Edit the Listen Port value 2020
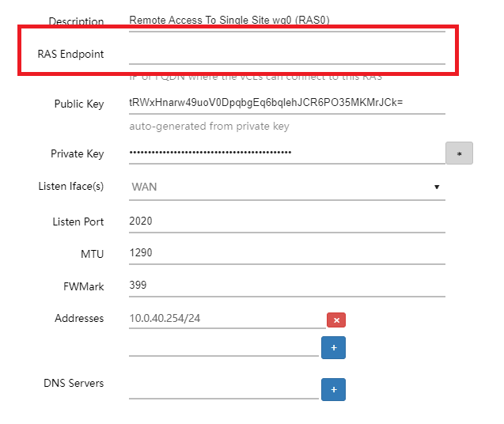 286,221
